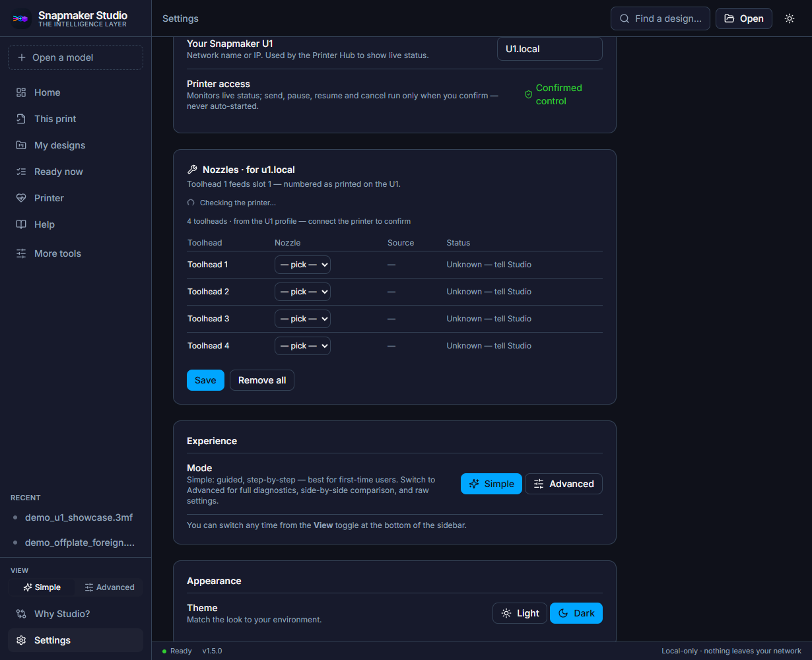Save the nozzle settings
The height and width of the screenshot is (660, 812).
(205, 380)
